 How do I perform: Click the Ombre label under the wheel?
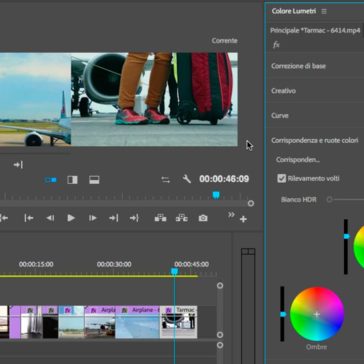pos(317,347)
